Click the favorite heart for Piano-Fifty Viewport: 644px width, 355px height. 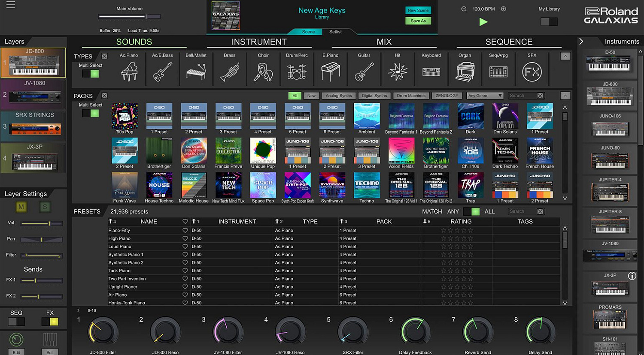[x=185, y=230]
